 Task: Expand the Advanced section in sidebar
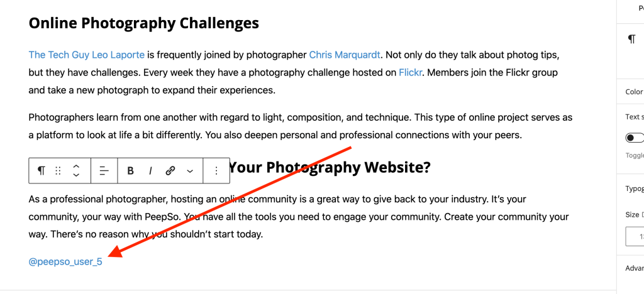pos(634,268)
